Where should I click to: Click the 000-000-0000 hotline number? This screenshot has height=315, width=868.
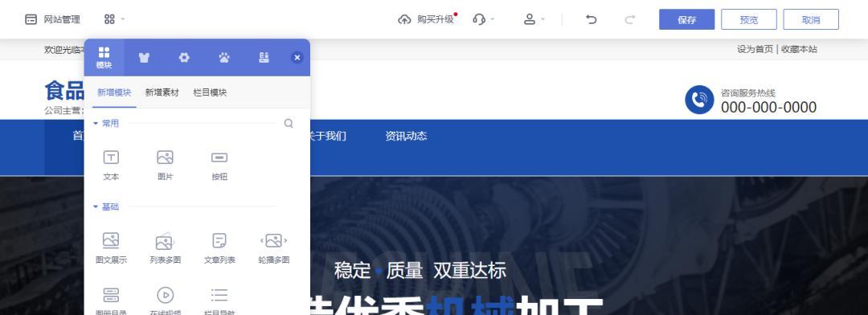(768, 108)
